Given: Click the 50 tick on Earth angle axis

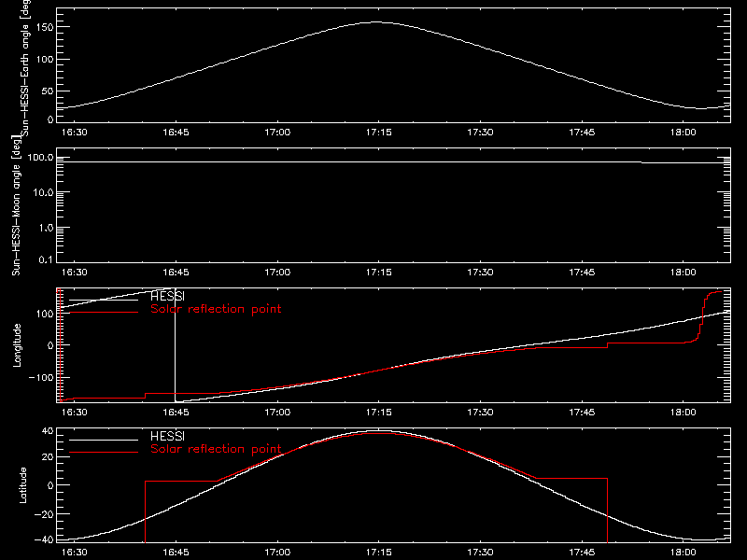Looking at the screenshot, I should pyautogui.click(x=49, y=91).
